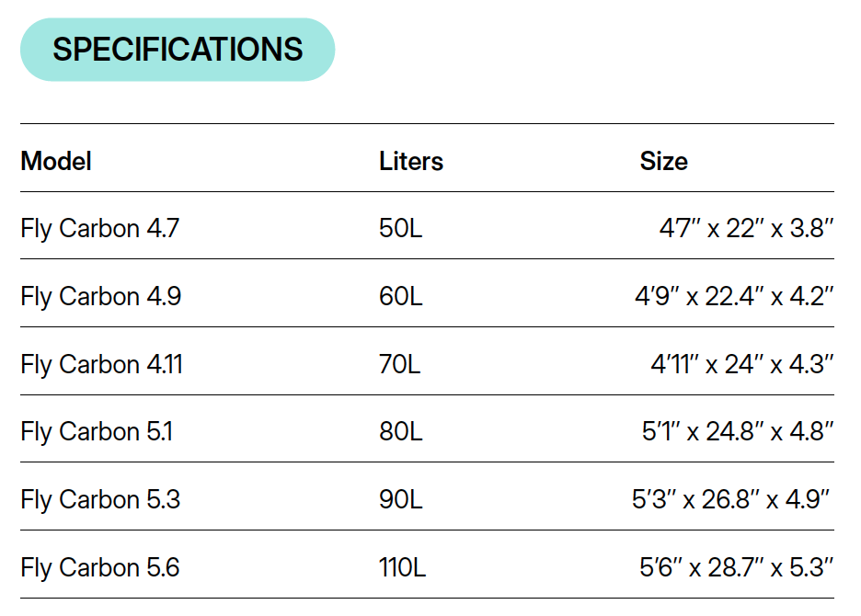Viewport: 861px width, 616px height.
Task: Select the Fly Carbon 4.11 model name
Action: (101, 364)
